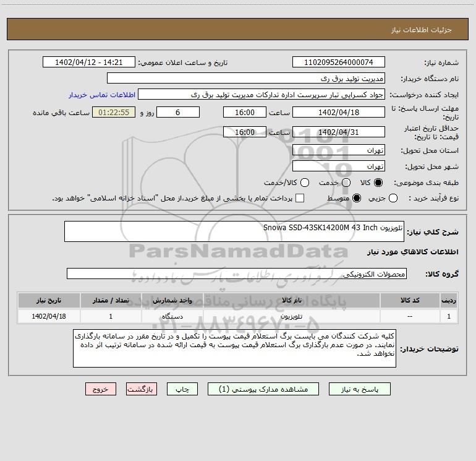The width and height of the screenshot is (476, 461).
Task: Click the row number 1 cell
Action: tap(449, 316)
